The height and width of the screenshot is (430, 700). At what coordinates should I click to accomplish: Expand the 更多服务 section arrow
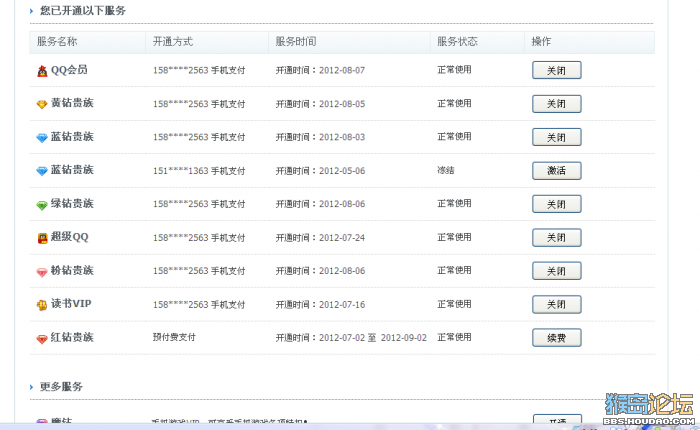31,387
